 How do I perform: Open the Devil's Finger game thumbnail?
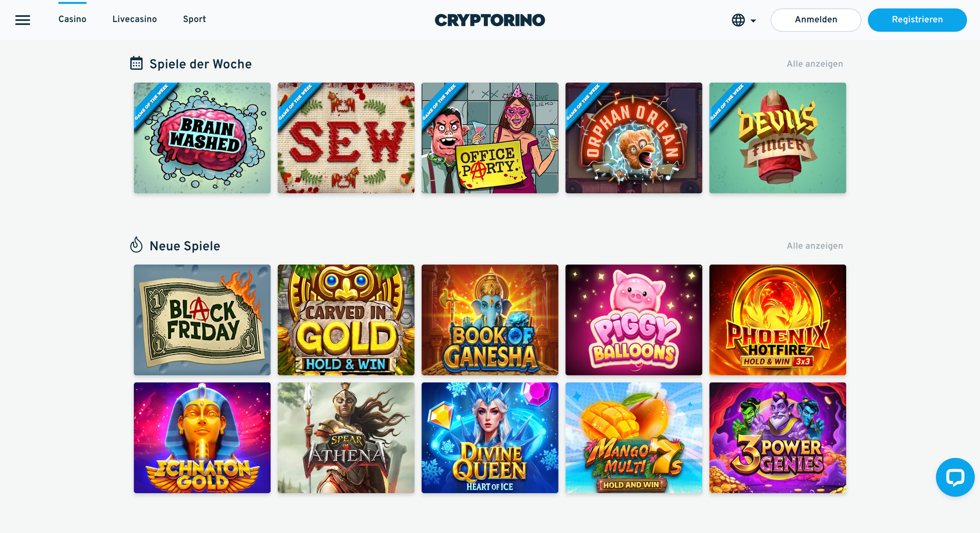click(777, 138)
